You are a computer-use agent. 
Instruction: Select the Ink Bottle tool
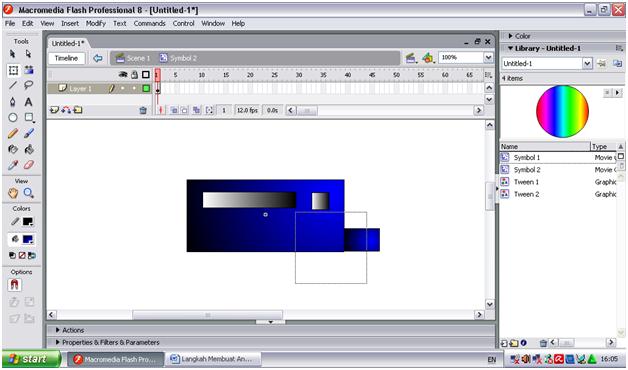13,149
